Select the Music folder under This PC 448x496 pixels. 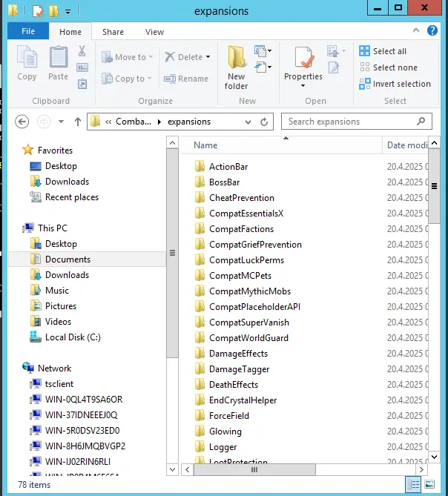[50, 291]
